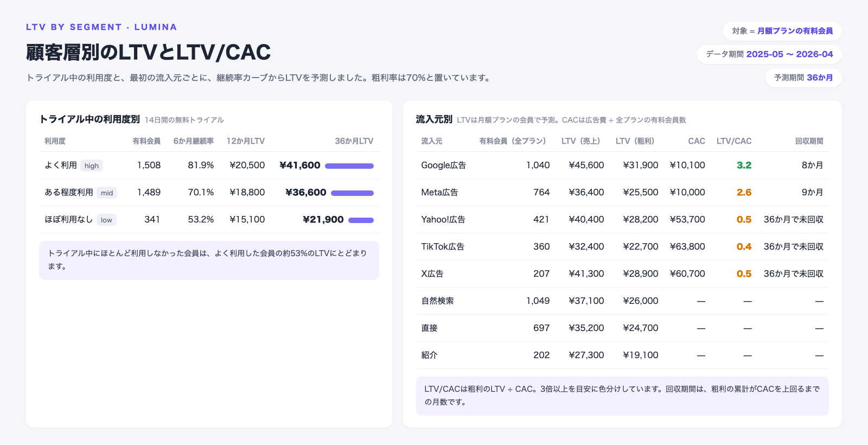
Task: Click the LTV（粗利）column header
Action: tap(635, 141)
